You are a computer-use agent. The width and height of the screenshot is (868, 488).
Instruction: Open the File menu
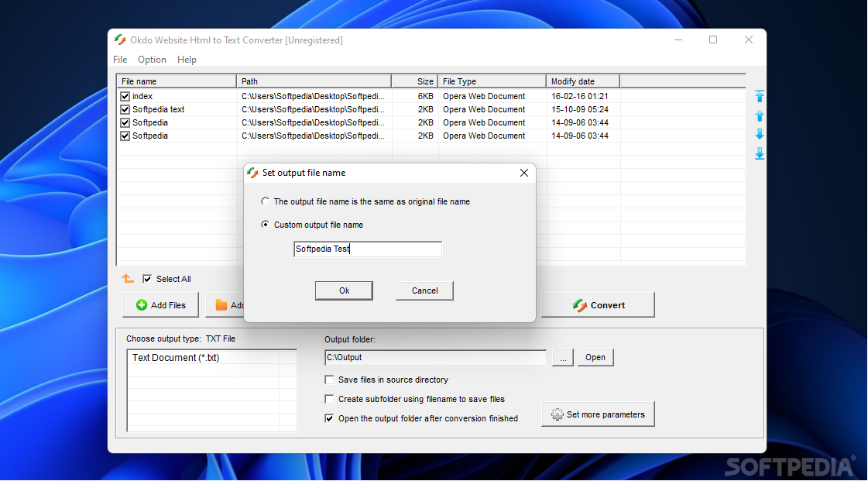point(120,60)
